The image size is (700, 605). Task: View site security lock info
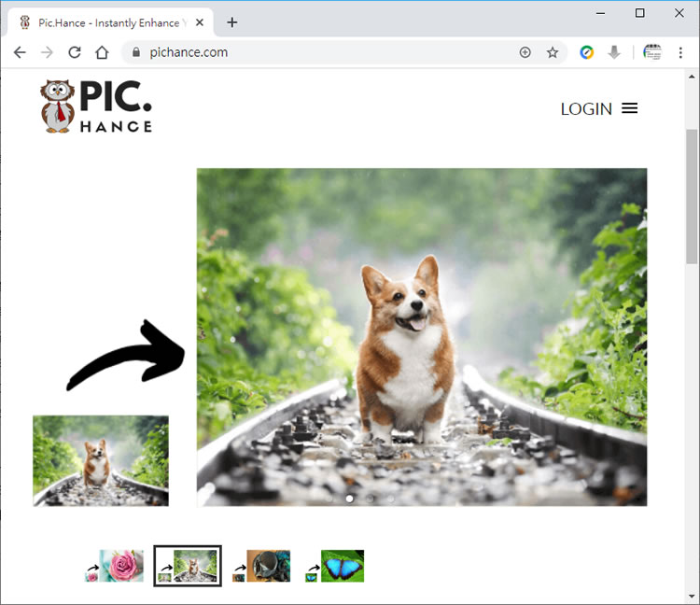tap(136, 52)
